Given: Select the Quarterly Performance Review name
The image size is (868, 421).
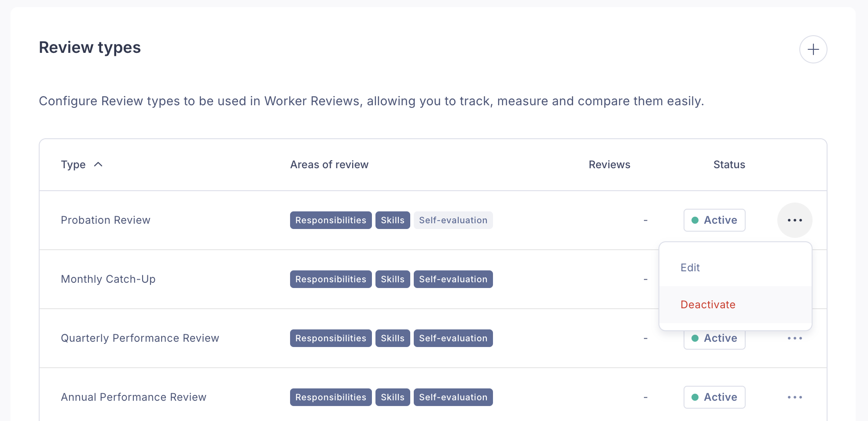Looking at the screenshot, I should [x=140, y=338].
